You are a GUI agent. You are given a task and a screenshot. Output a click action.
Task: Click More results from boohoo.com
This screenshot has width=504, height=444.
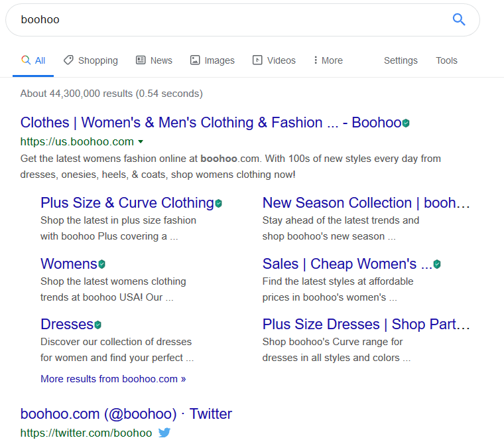(x=113, y=379)
